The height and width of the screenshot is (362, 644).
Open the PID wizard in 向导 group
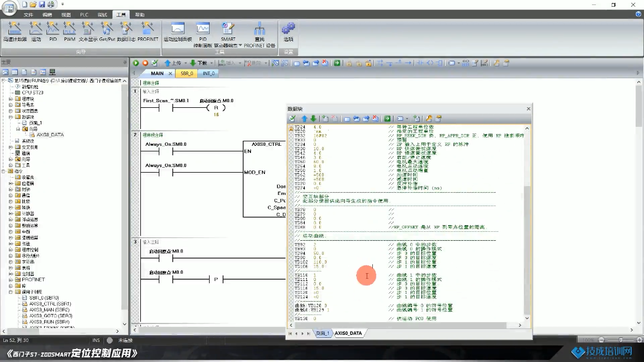pyautogui.click(x=53, y=32)
